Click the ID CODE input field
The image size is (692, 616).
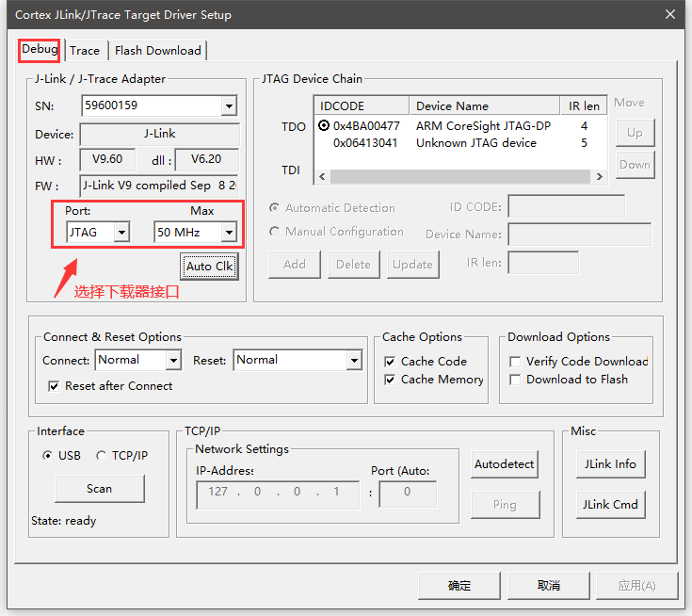coord(566,206)
